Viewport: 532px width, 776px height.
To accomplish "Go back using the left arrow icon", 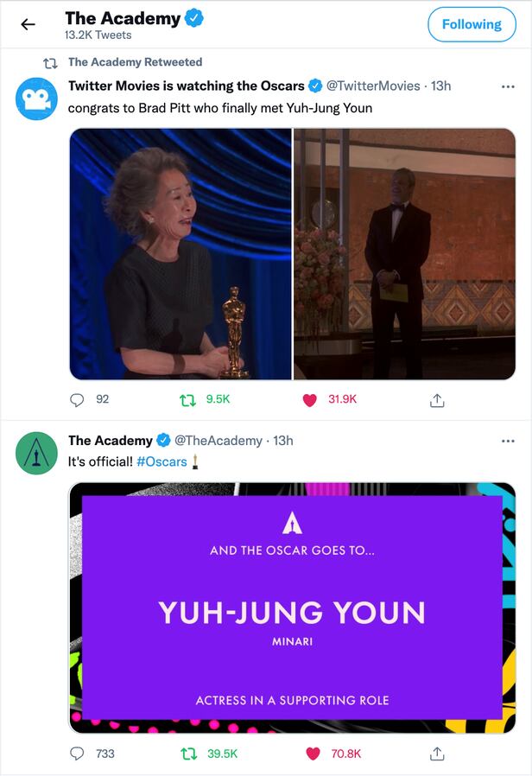I will click(x=28, y=24).
